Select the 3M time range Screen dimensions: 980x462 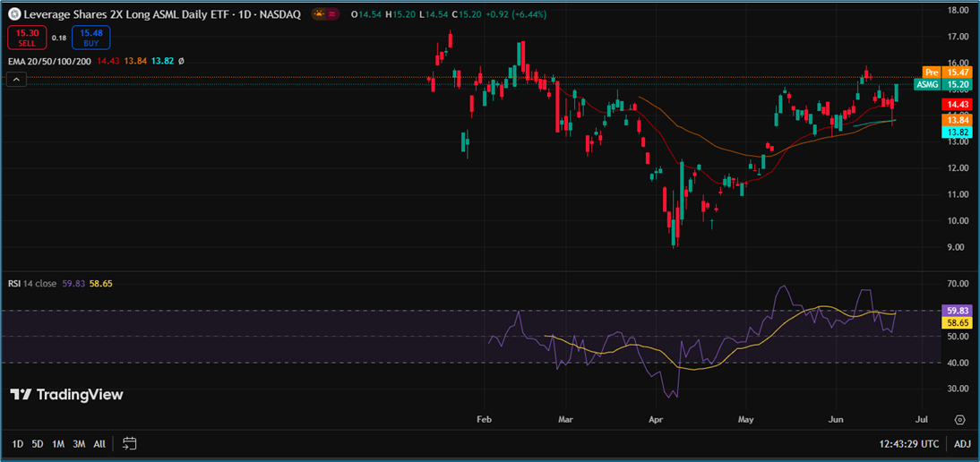coord(79,444)
